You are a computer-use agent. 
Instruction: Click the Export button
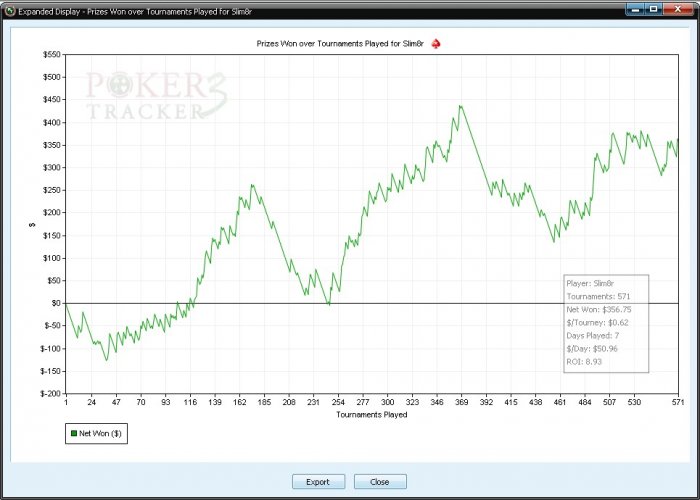(x=318, y=482)
